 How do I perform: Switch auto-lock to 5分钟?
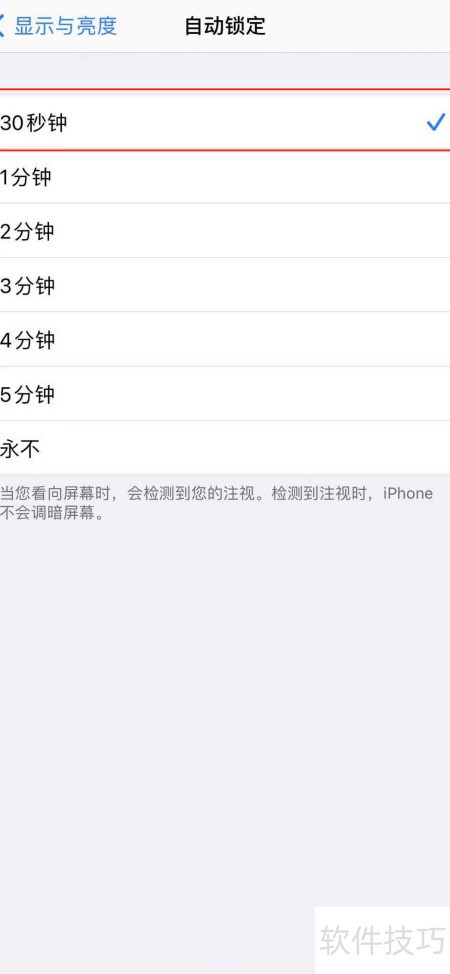pos(225,394)
